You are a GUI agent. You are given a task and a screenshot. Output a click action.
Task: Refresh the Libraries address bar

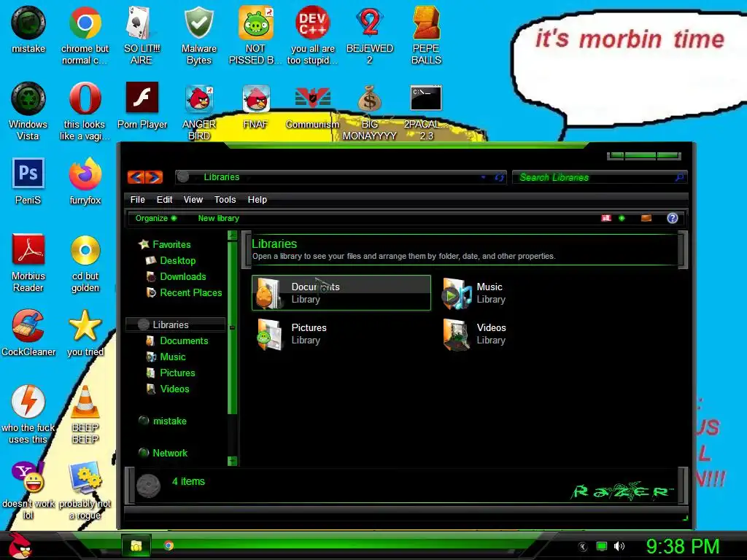tap(499, 177)
